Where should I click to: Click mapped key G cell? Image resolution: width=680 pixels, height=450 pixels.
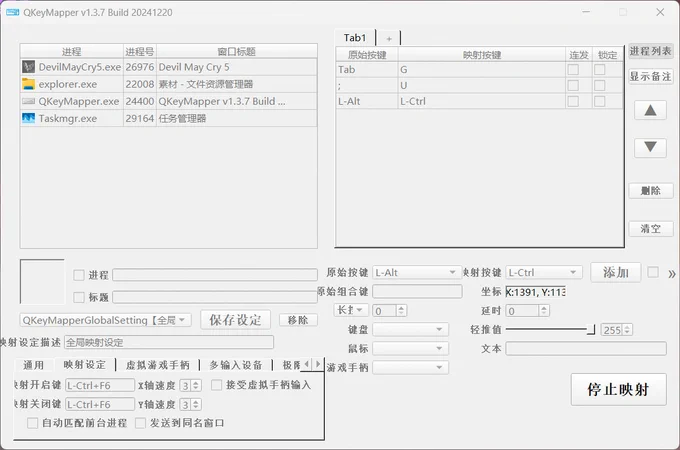click(481, 69)
